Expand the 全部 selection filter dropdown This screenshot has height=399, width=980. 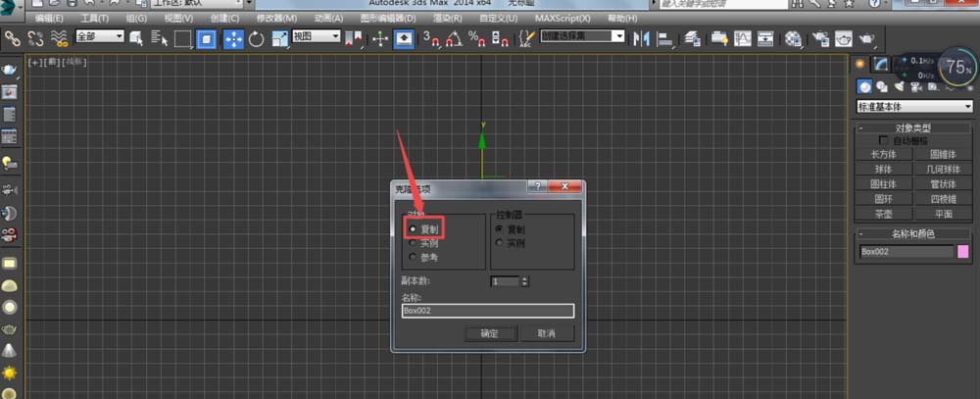click(x=100, y=36)
